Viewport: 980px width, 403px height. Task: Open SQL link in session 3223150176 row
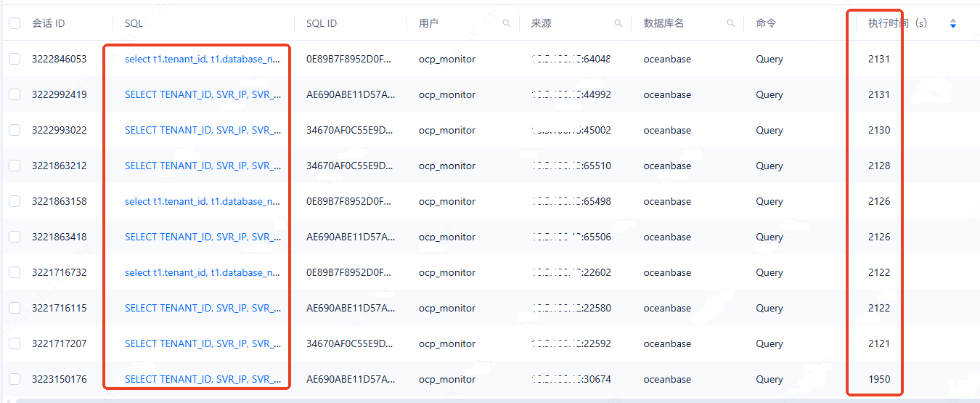(x=203, y=379)
